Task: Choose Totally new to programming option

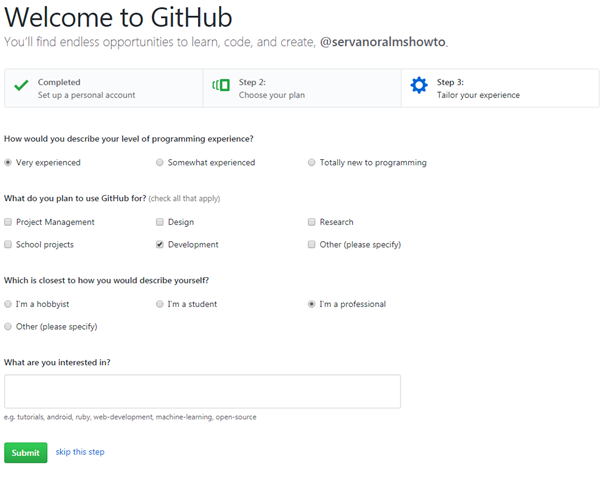Action: 311,162
